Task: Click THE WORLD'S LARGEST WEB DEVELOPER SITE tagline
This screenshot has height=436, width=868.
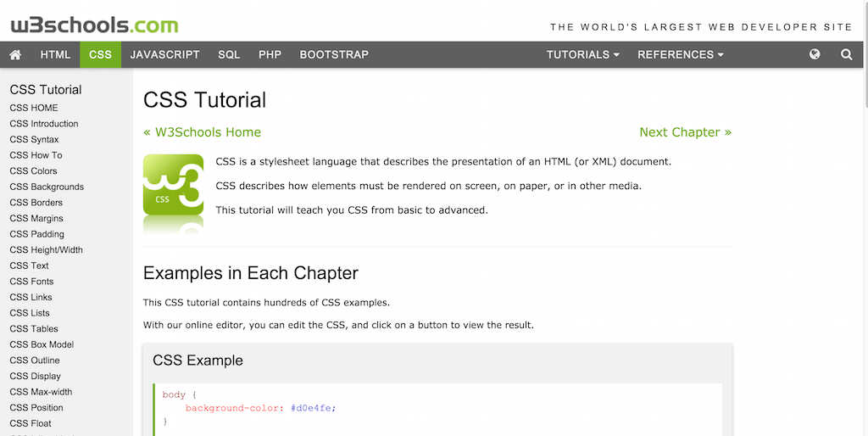Action: coord(701,27)
